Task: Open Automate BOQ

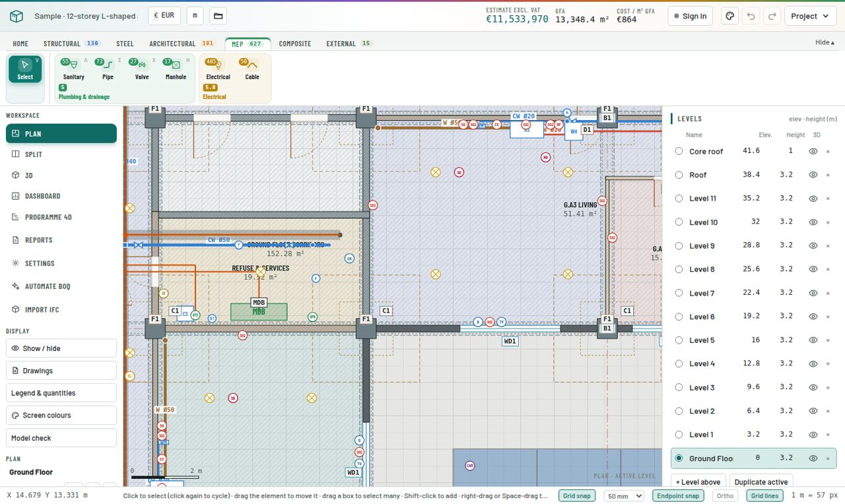Action: [x=61, y=286]
